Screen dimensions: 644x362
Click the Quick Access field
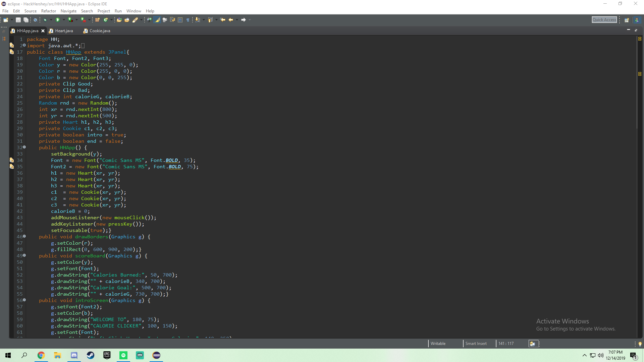click(604, 20)
